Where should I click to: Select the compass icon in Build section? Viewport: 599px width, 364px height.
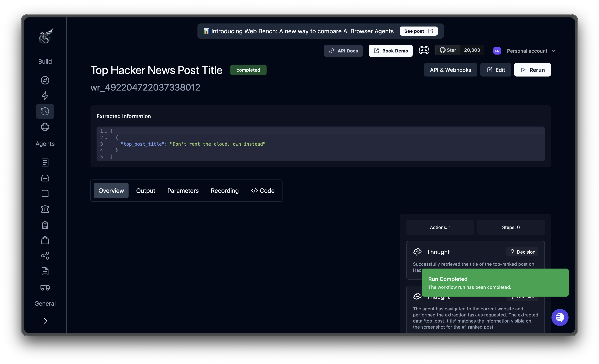[45, 80]
